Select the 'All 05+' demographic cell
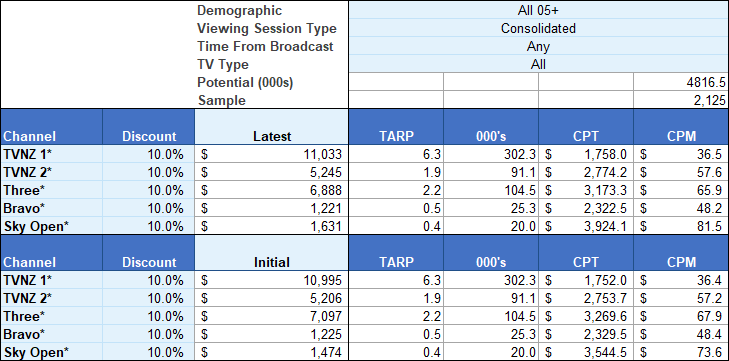The height and width of the screenshot is (361, 729). point(538,10)
